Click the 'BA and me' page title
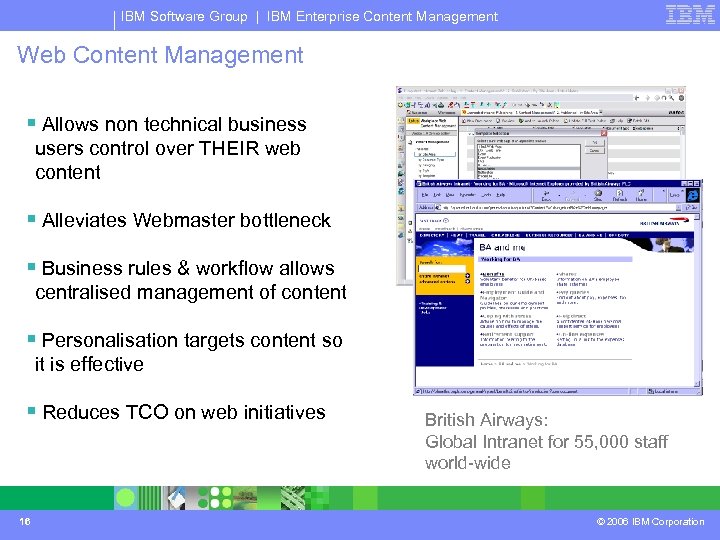The image size is (720, 540). point(502,248)
